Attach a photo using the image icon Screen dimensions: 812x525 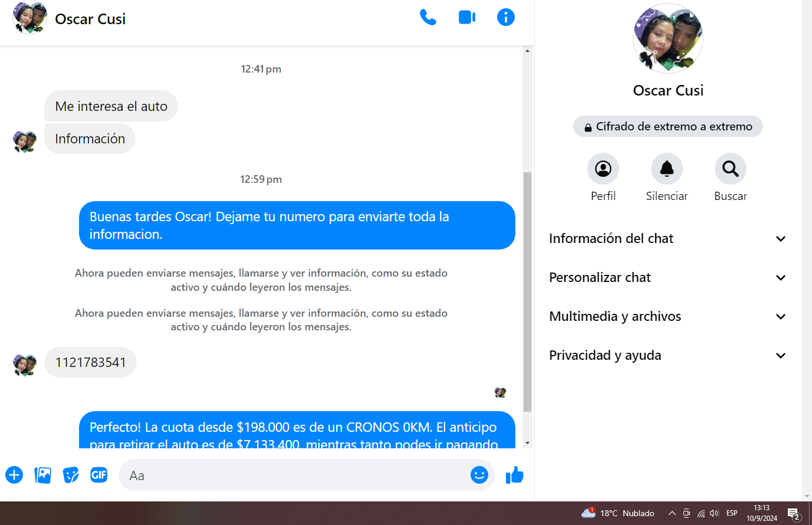pyautogui.click(x=42, y=475)
